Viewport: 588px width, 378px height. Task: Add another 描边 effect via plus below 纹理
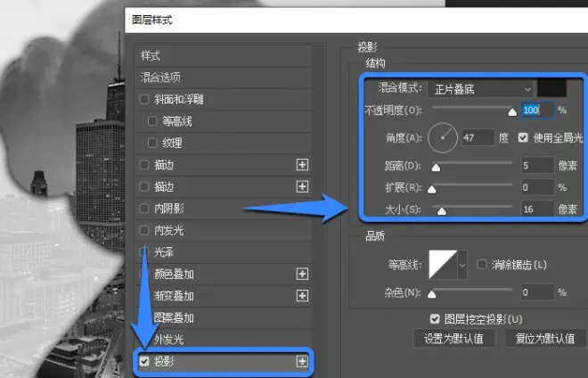pyautogui.click(x=302, y=165)
